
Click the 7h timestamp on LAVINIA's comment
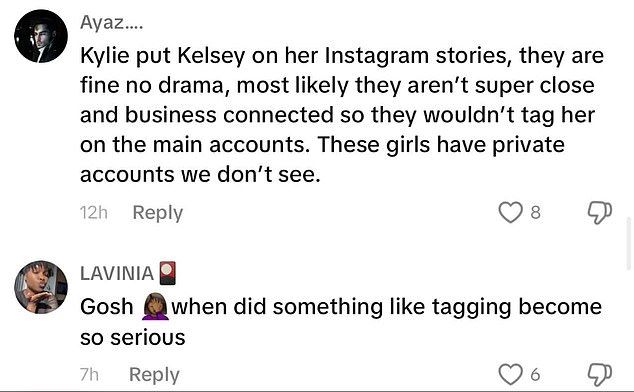(89, 375)
